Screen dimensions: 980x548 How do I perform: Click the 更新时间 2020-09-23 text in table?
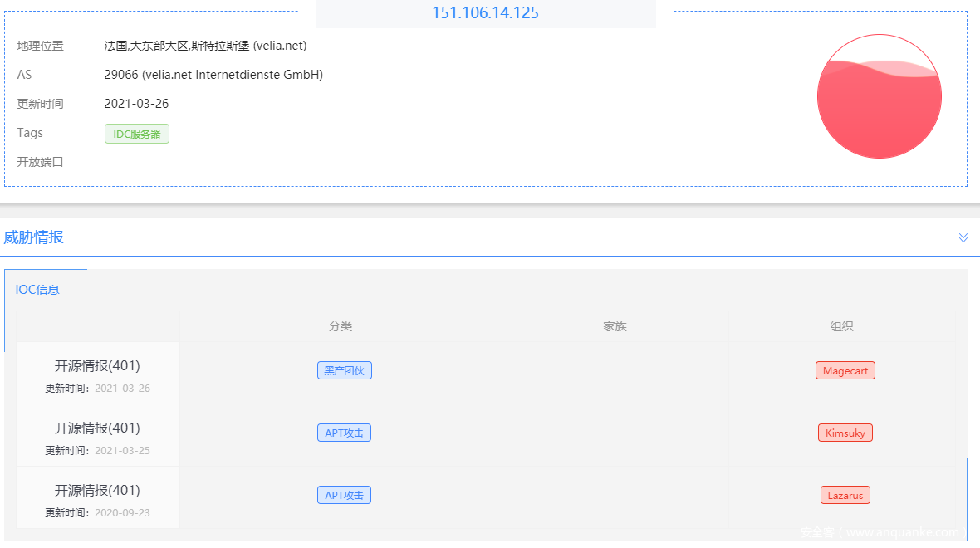(97, 513)
